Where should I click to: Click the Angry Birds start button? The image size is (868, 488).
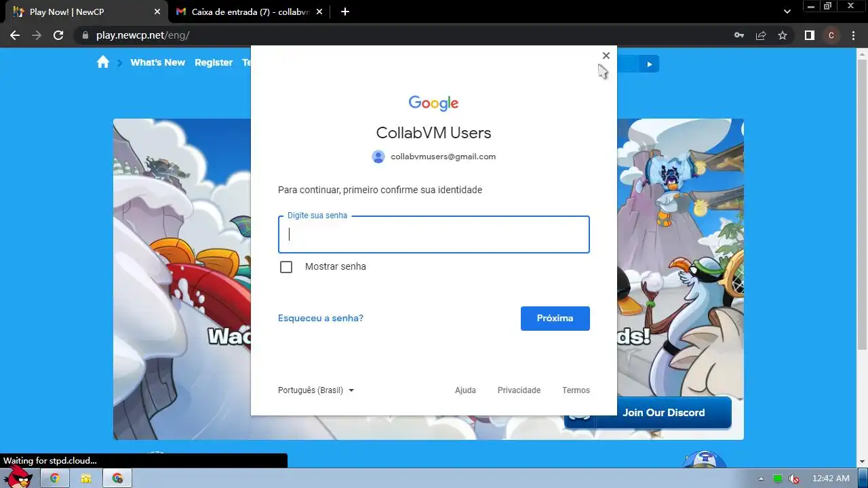18,477
